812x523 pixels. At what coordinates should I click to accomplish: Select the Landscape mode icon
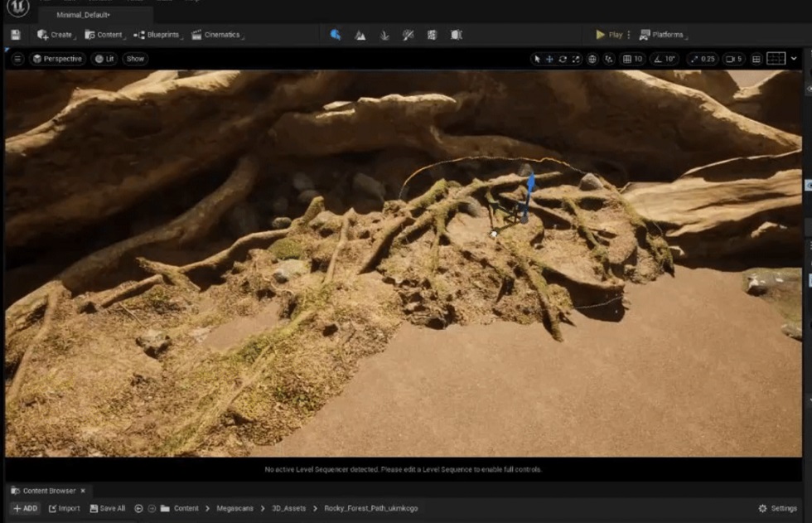tap(360, 35)
